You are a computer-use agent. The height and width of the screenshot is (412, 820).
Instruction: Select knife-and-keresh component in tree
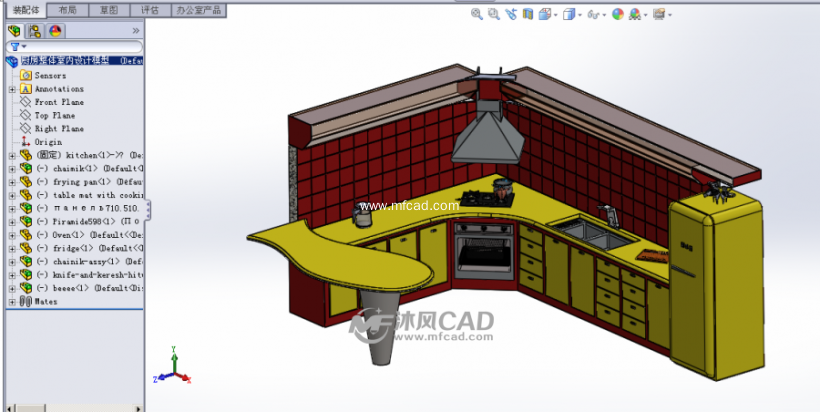(89, 274)
